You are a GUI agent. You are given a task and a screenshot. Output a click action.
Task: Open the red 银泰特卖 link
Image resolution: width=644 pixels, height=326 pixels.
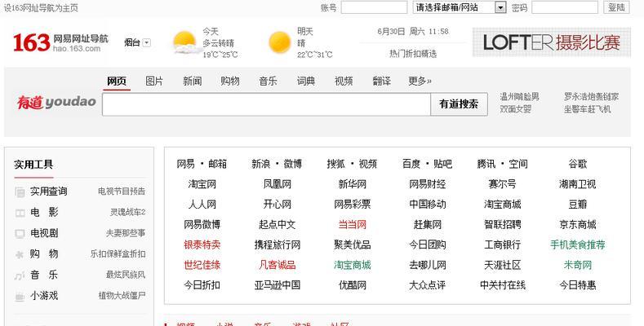point(202,244)
